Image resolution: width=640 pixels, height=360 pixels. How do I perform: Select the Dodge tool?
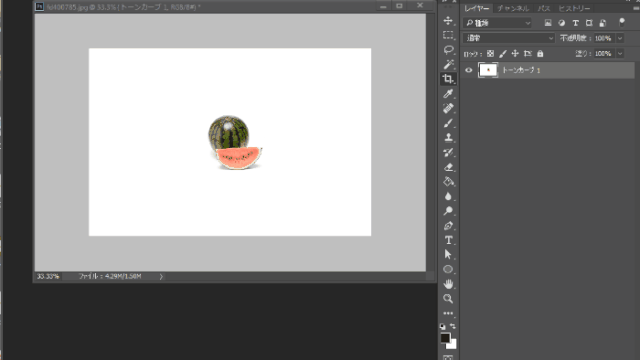click(x=448, y=211)
